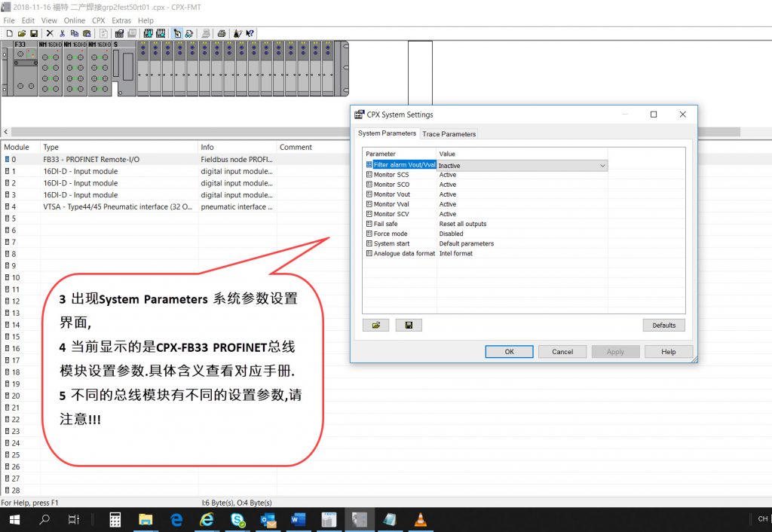Open Skype from the taskbar
Screen dimensions: 772x532
pos(238,519)
